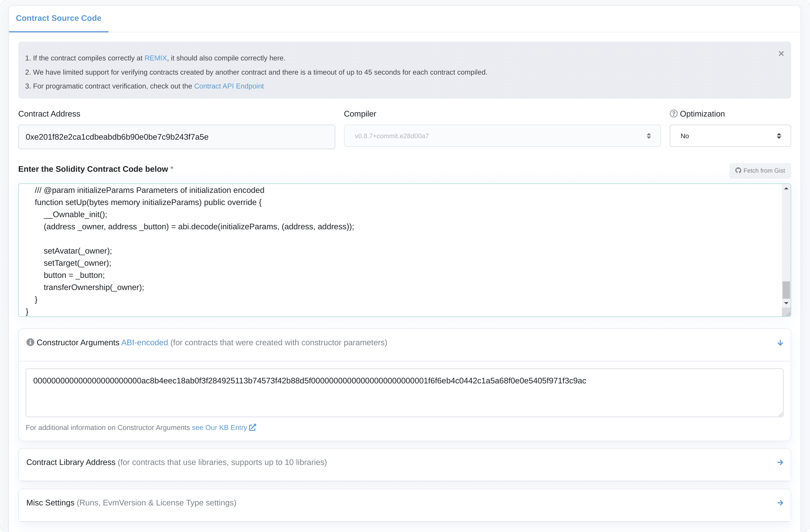Switch to the Contract Source Code tab
This screenshot has width=810, height=532.
point(58,18)
